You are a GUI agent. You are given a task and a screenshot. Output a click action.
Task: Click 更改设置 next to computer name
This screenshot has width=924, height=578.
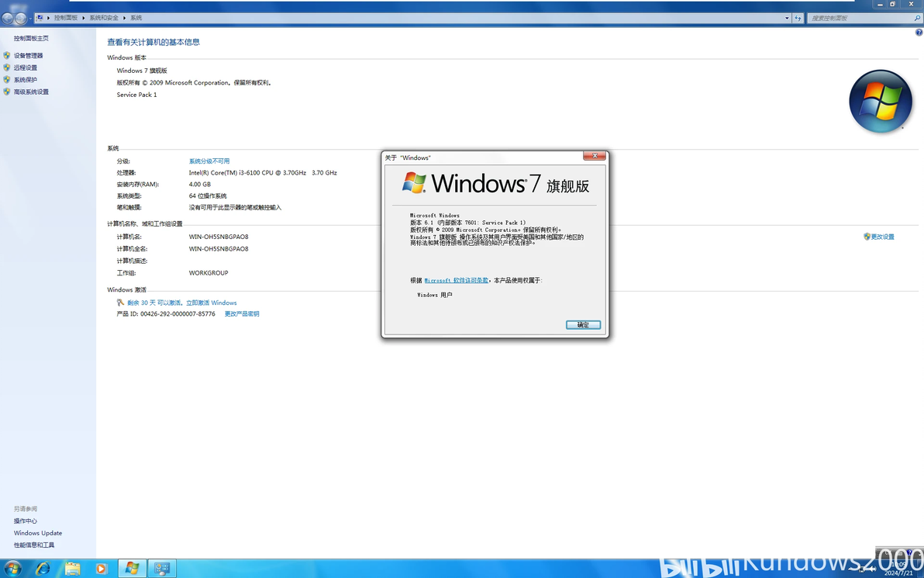tap(882, 237)
